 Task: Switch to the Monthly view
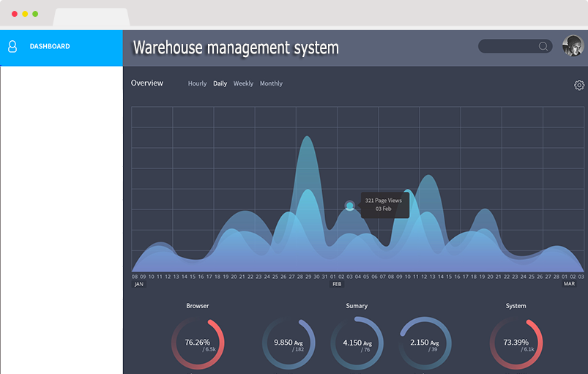[271, 83]
